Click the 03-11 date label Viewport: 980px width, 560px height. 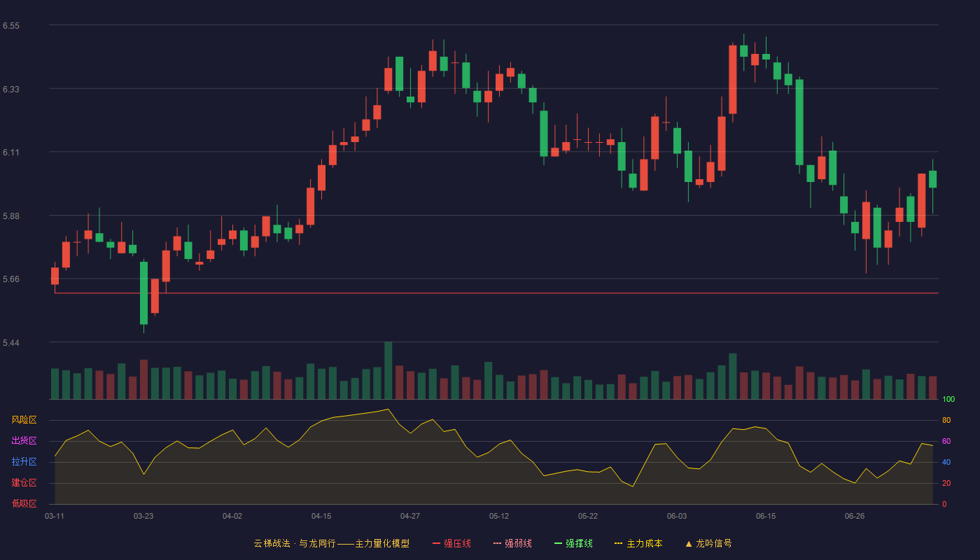[55, 516]
